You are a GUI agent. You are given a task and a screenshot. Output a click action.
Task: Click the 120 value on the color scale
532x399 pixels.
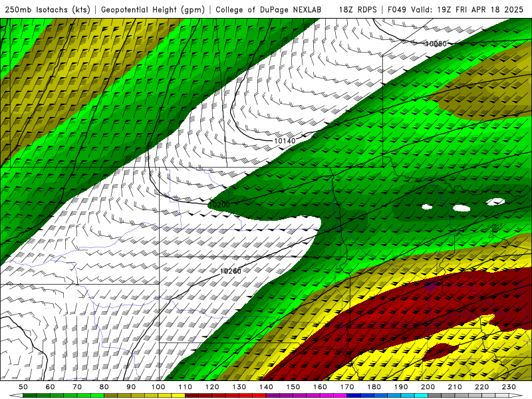[212, 387]
